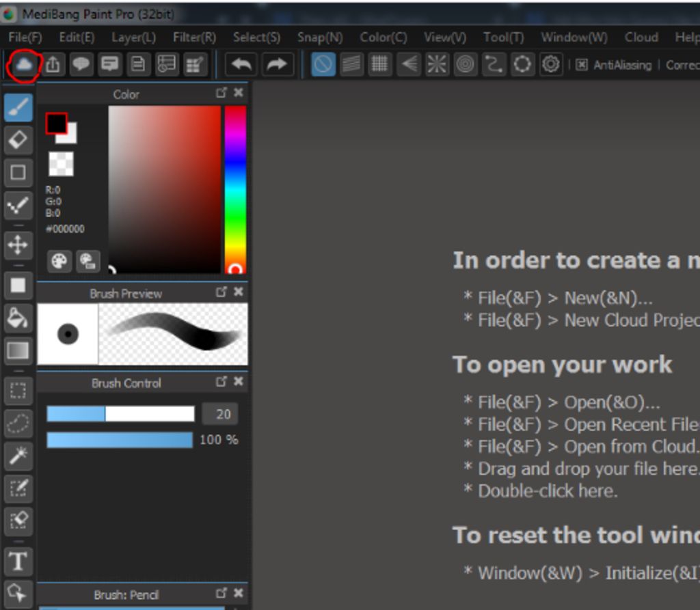
Task: Select the Bucket fill tool
Action: point(18,318)
